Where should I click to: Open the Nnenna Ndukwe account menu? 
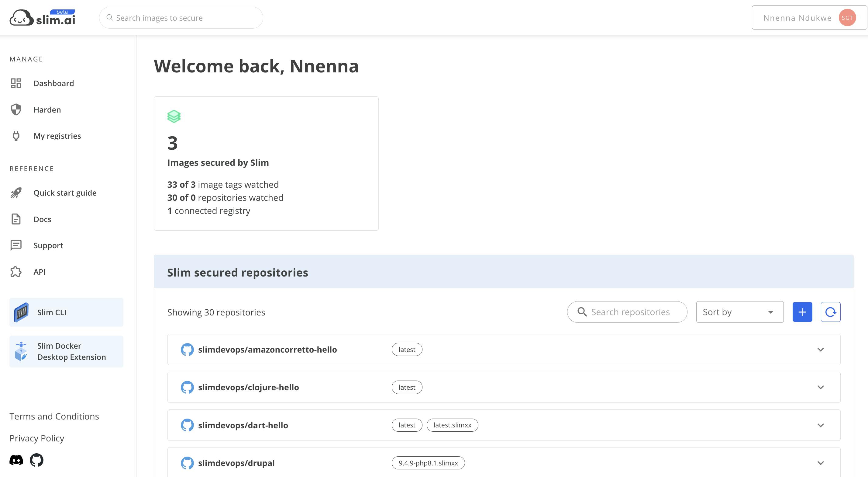click(x=809, y=18)
